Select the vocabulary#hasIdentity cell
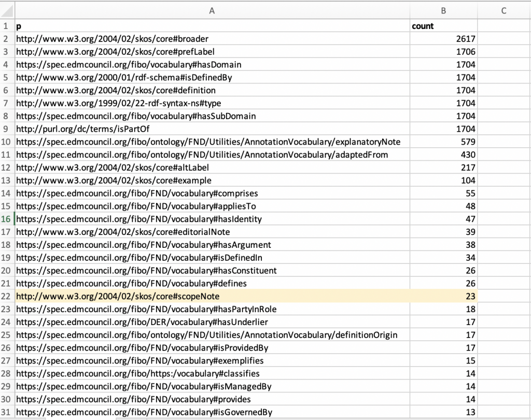Screen dimensions: 531x420 pos(212,219)
